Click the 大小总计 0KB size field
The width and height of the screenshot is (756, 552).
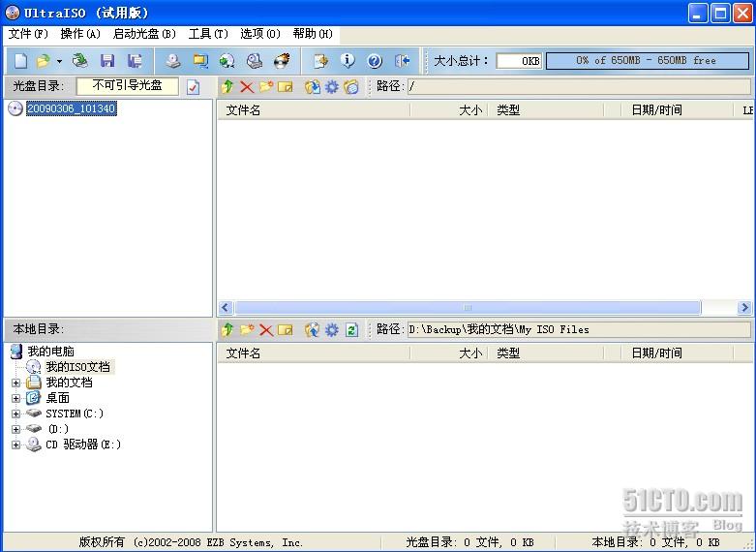519,61
